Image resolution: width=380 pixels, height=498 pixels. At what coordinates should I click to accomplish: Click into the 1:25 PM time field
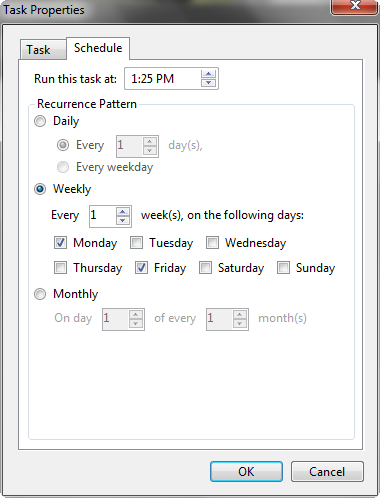[163, 79]
